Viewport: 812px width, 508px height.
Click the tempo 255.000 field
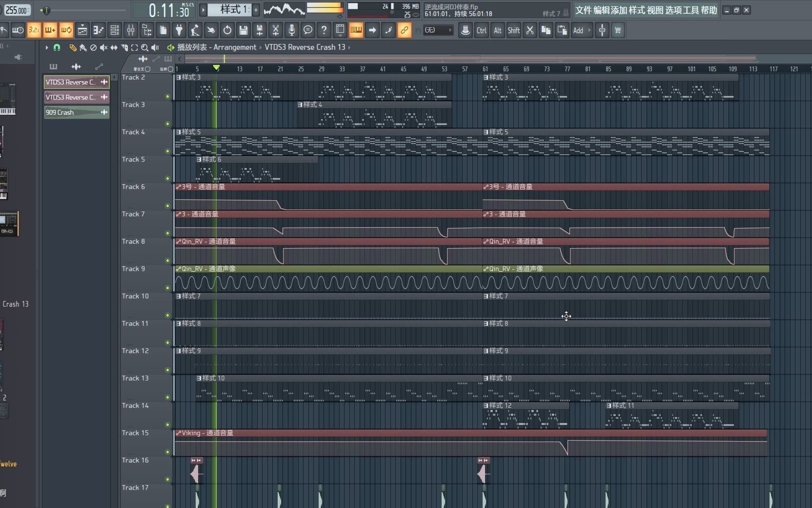pos(17,10)
